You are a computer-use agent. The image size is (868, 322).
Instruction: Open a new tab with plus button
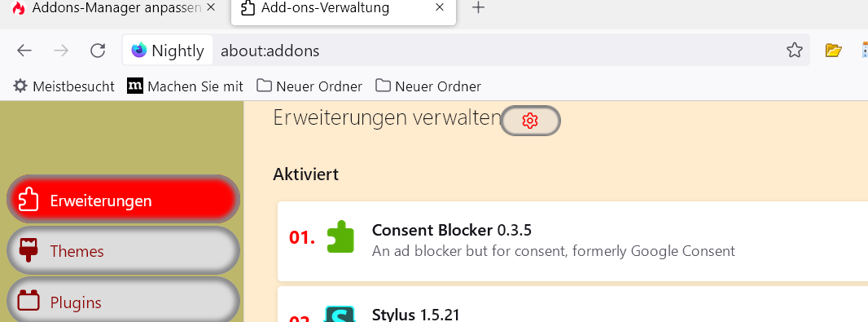pyautogui.click(x=479, y=8)
